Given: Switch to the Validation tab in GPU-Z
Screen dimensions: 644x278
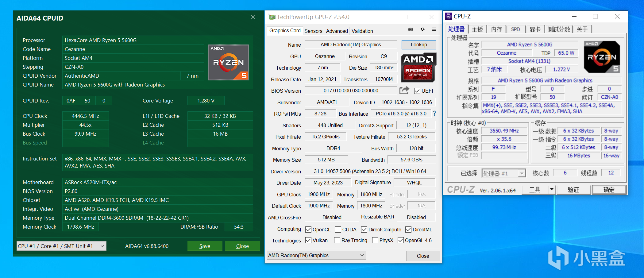Looking at the screenshot, I should coord(362,31).
